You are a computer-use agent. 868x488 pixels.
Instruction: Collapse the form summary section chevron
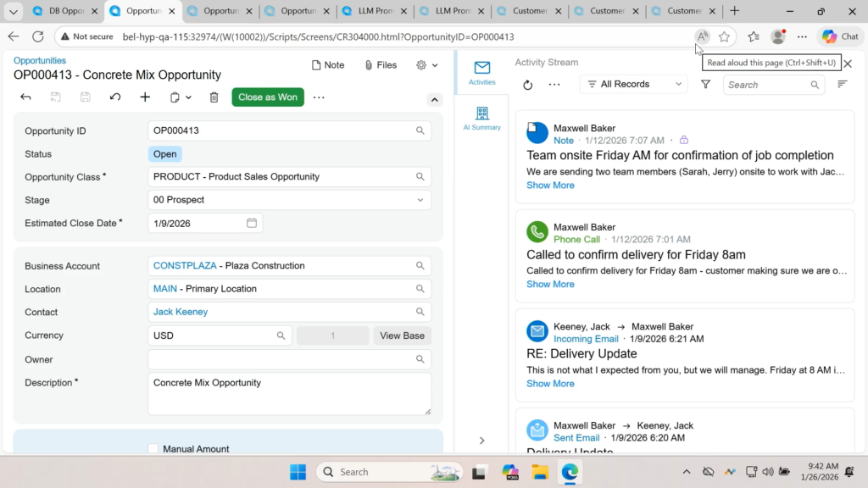pyautogui.click(x=435, y=99)
